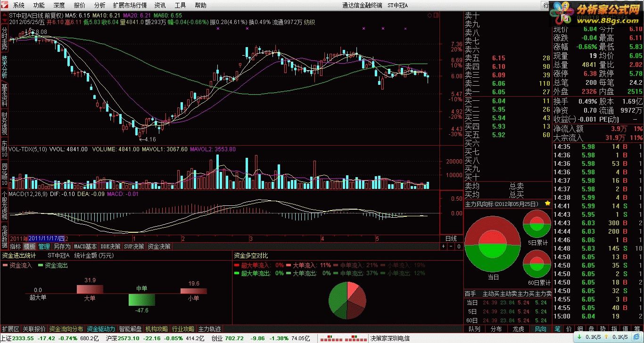Screen dimensions: 644x343
Task: Click the 卖一 price 6.05
Action: [499, 92]
